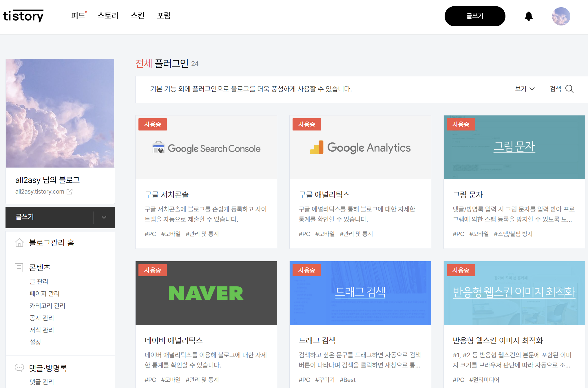Click the #멀티미디어 tag
Viewport: 588px width, 388px height.
[x=484, y=380]
